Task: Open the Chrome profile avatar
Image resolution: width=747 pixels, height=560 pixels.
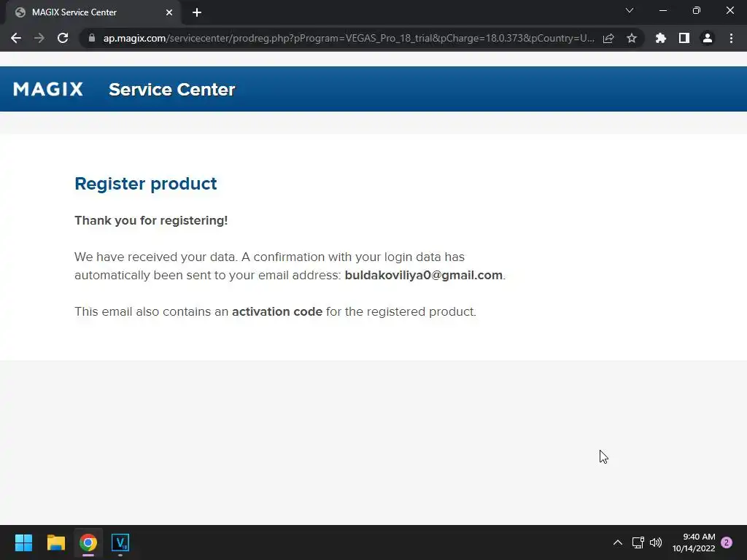Action: coord(708,38)
